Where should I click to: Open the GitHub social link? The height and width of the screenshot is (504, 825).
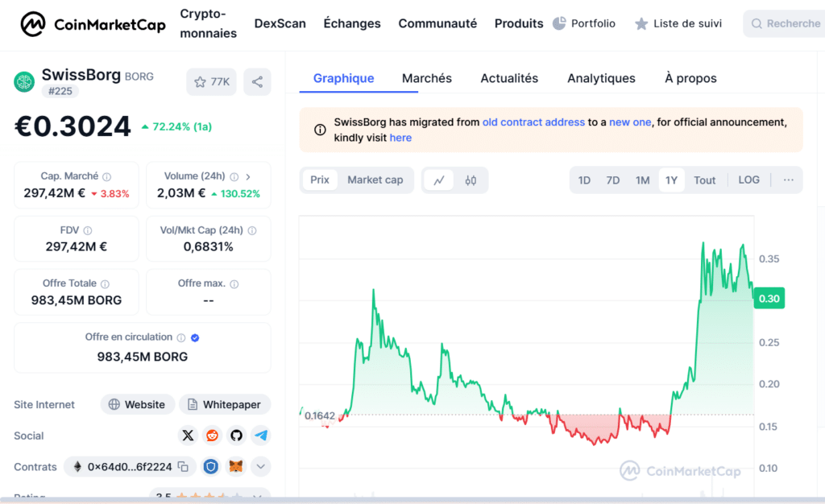(236, 435)
